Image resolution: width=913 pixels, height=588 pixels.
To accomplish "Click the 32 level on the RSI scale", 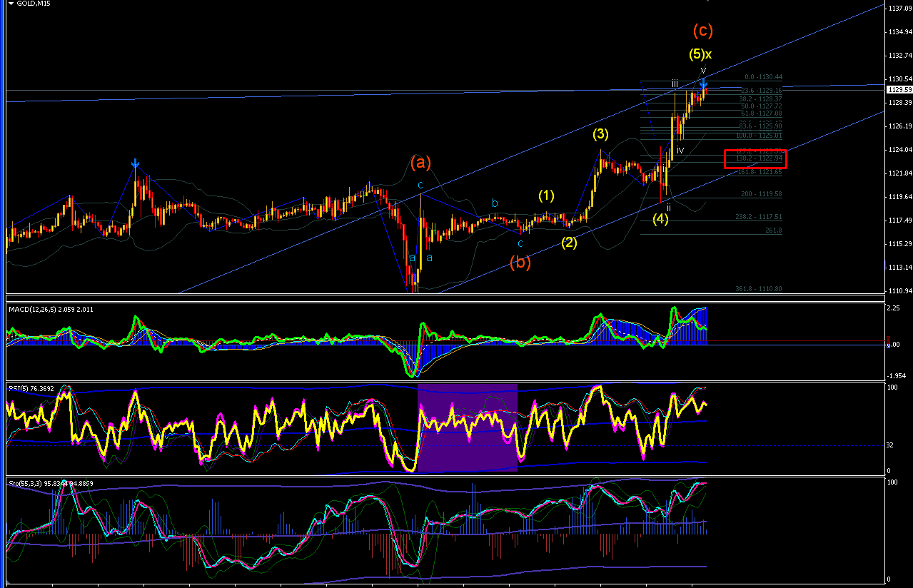I will click(890, 444).
